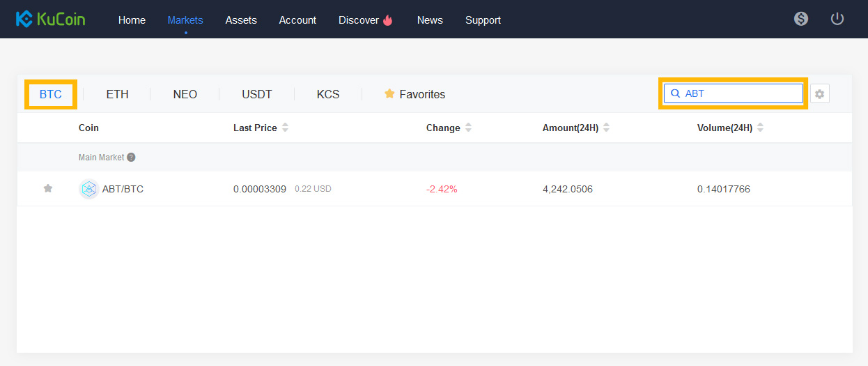Switch to the USDT market tab
The image size is (868, 366).
pyautogui.click(x=257, y=94)
